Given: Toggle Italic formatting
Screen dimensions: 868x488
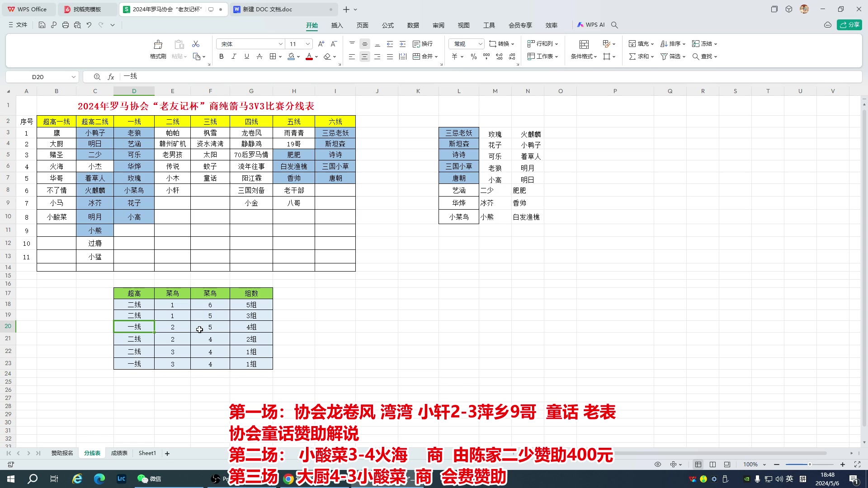Looking at the screenshot, I should pyautogui.click(x=234, y=56).
